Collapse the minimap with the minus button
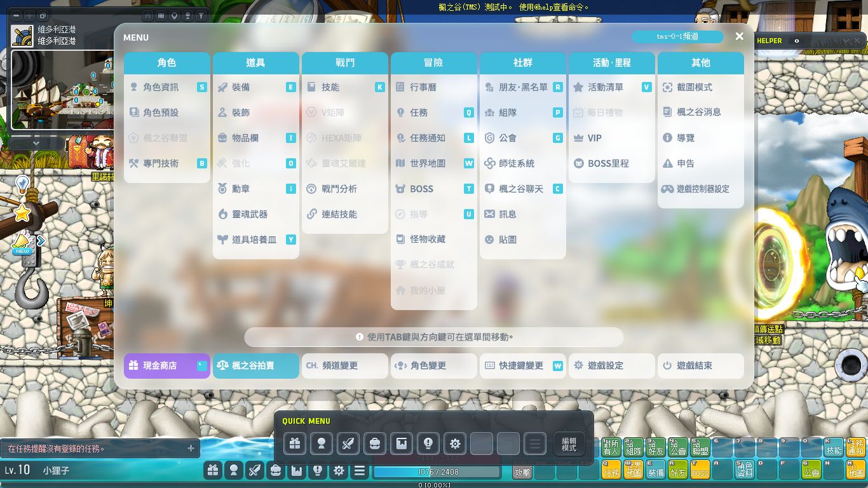 tap(17, 15)
